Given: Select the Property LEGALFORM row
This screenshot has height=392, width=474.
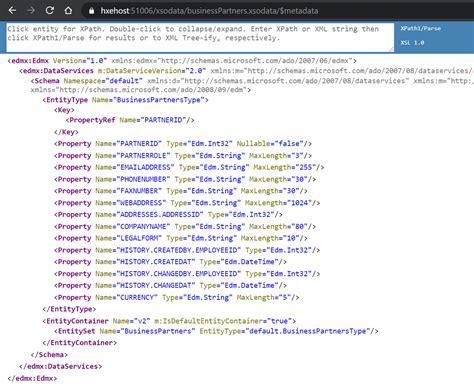Looking at the screenshot, I should click(181, 238).
